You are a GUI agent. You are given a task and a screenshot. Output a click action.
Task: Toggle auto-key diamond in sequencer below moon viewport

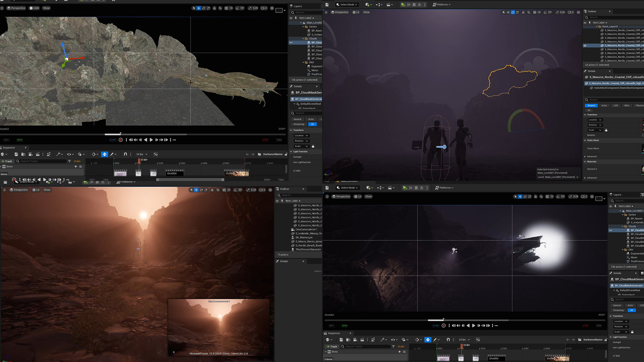pos(428,340)
